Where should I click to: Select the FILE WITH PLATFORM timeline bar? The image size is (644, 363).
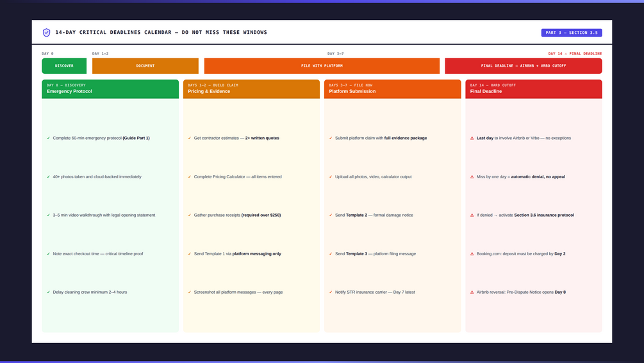coord(322,66)
